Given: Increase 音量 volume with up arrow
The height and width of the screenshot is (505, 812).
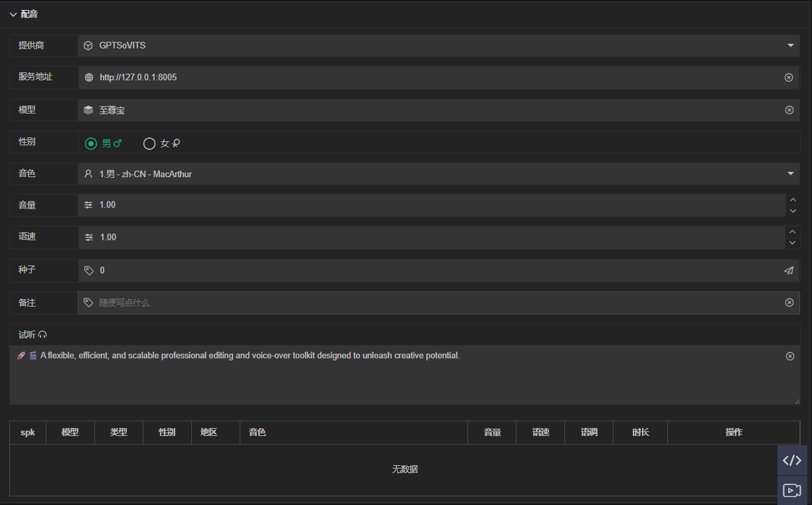Looking at the screenshot, I should 792,200.
